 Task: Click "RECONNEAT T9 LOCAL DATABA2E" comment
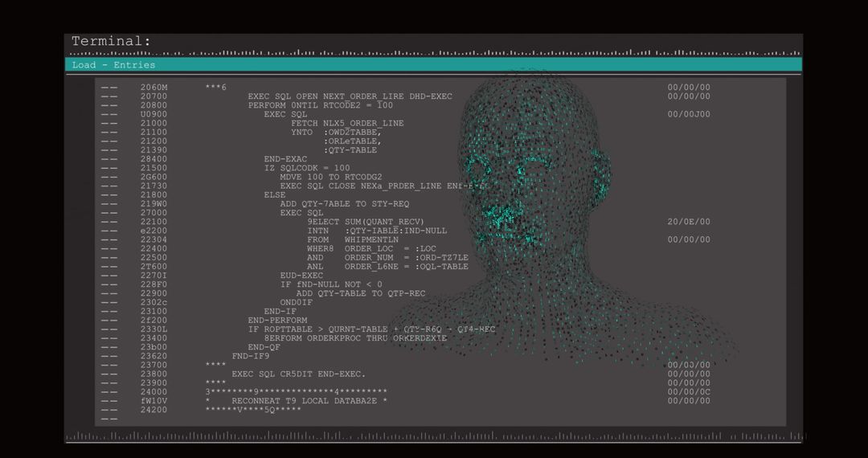point(305,401)
